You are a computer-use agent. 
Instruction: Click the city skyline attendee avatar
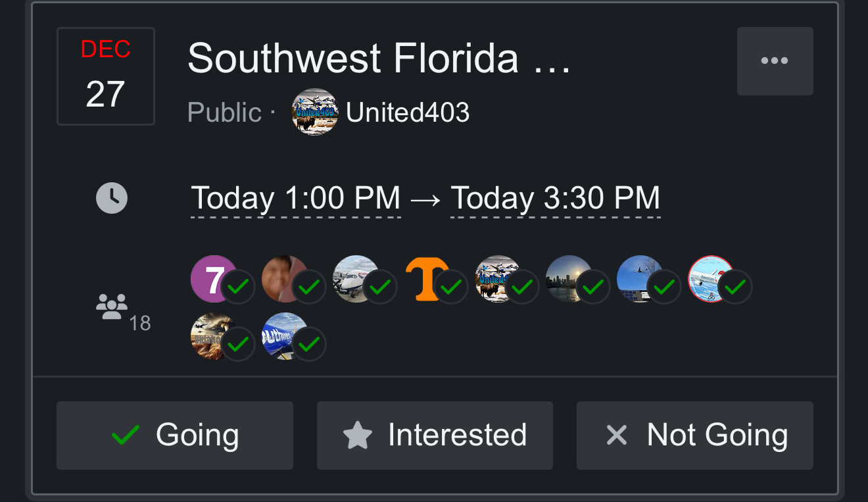tap(568, 278)
